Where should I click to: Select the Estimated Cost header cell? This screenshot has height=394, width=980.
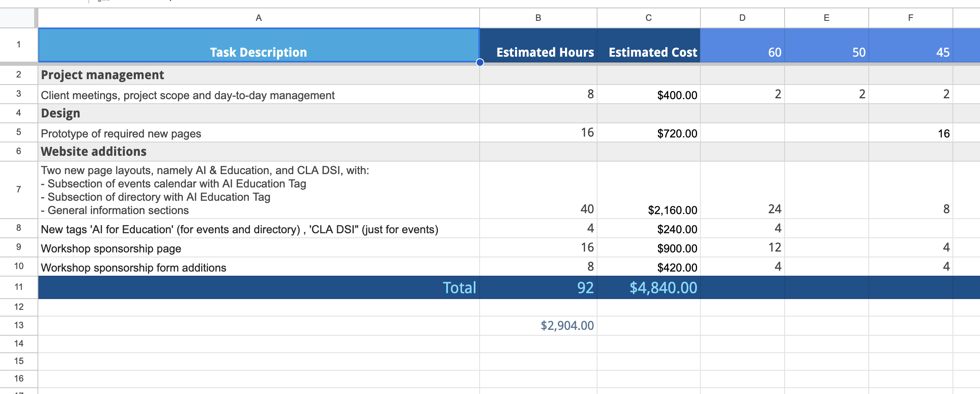pyautogui.click(x=648, y=45)
